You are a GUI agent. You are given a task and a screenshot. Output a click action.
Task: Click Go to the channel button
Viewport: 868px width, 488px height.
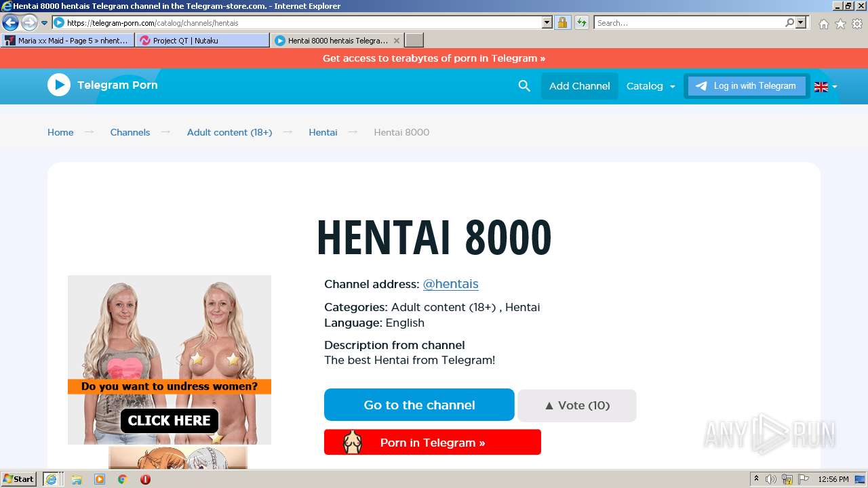419,405
